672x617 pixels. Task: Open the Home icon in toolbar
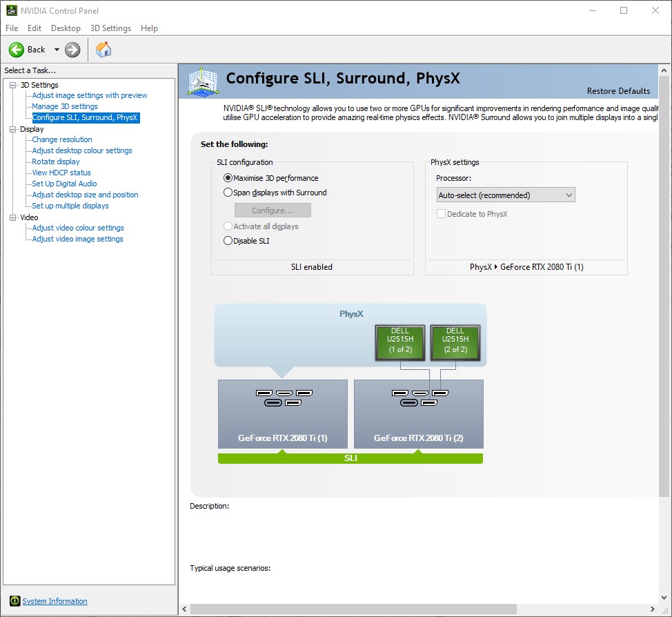point(103,50)
